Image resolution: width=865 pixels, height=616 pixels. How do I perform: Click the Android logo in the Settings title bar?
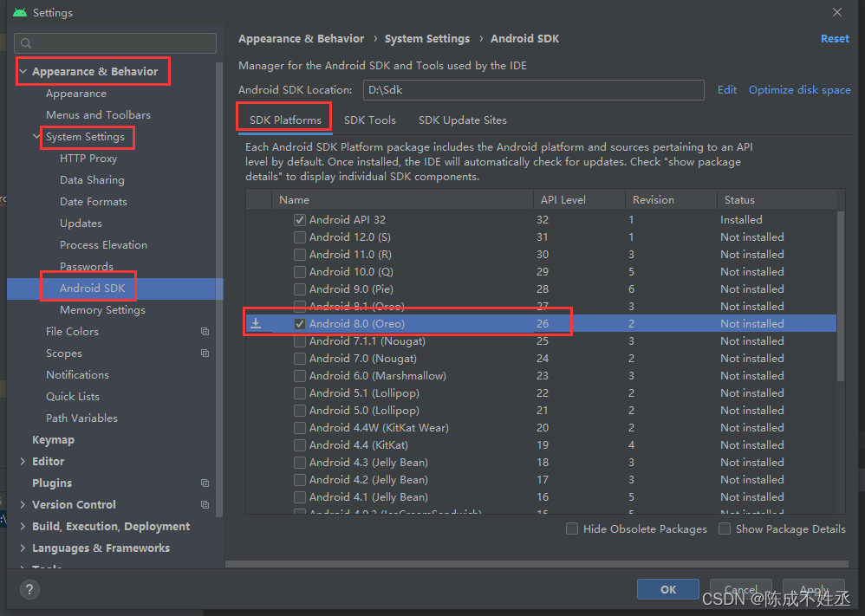pyautogui.click(x=20, y=12)
